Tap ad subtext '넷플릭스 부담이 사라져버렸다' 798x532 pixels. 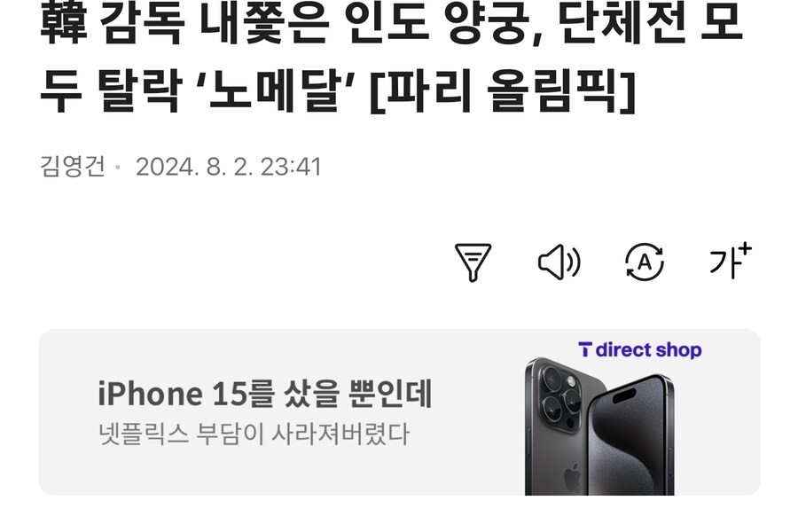[x=254, y=434]
